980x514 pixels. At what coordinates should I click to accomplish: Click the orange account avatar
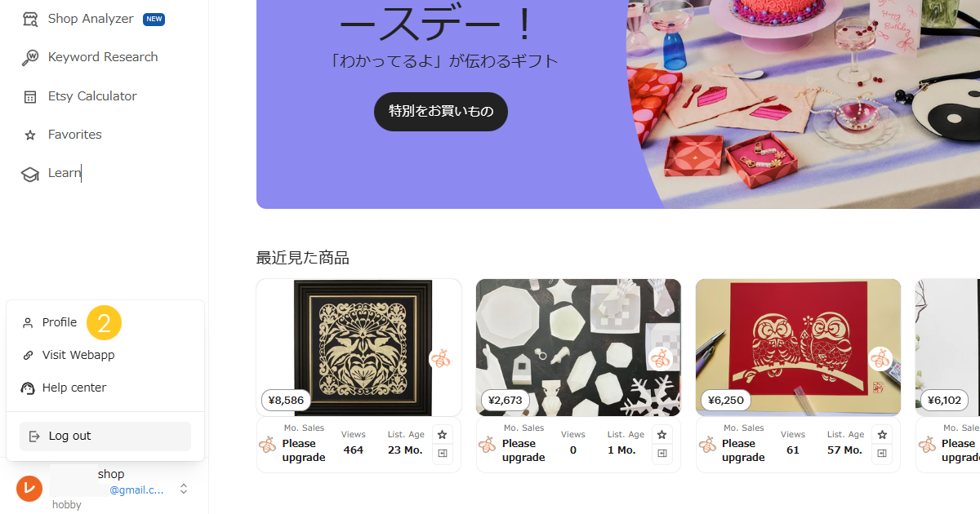click(x=29, y=489)
